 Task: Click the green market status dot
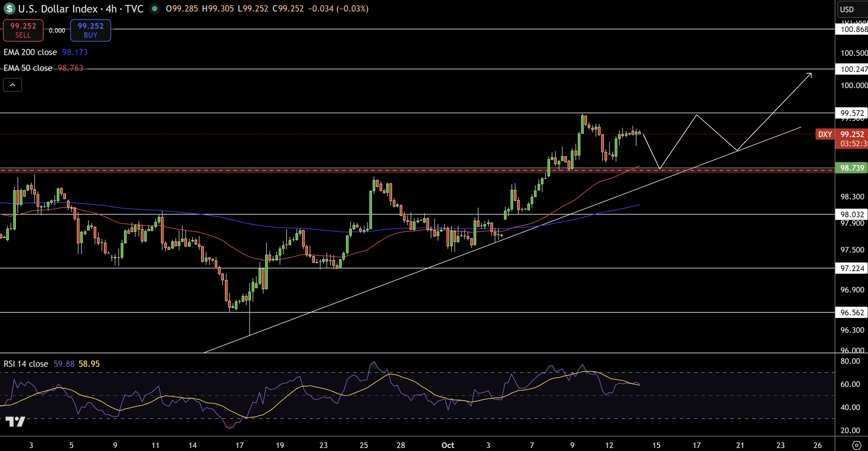[x=155, y=9]
